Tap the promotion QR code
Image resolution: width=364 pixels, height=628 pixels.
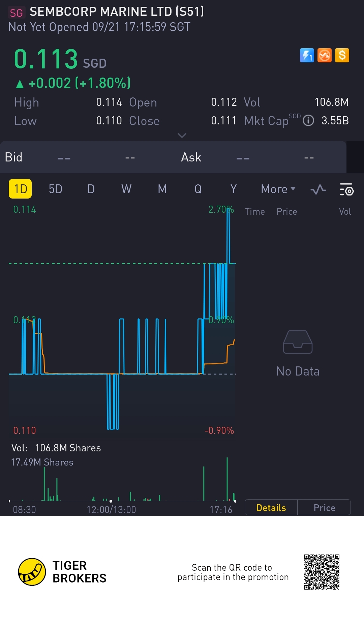pyautogui.click(x=322, y=572)
